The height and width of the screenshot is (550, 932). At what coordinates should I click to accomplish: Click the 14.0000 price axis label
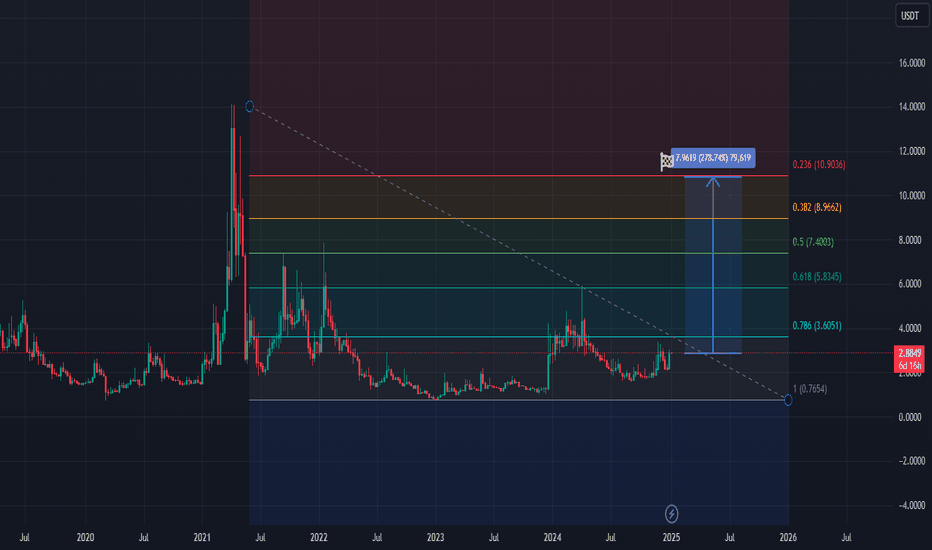tap(912, 107)
